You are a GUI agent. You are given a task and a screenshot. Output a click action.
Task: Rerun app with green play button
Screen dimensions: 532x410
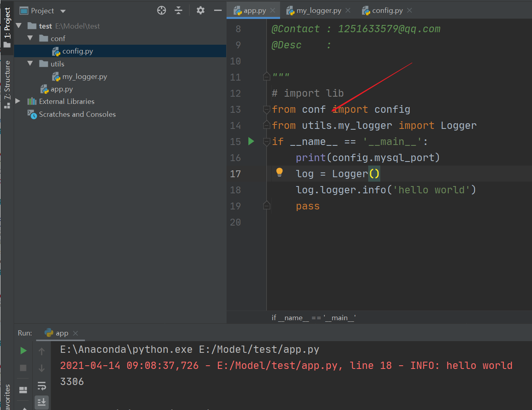pyautogui.click(x=23, y=351)
